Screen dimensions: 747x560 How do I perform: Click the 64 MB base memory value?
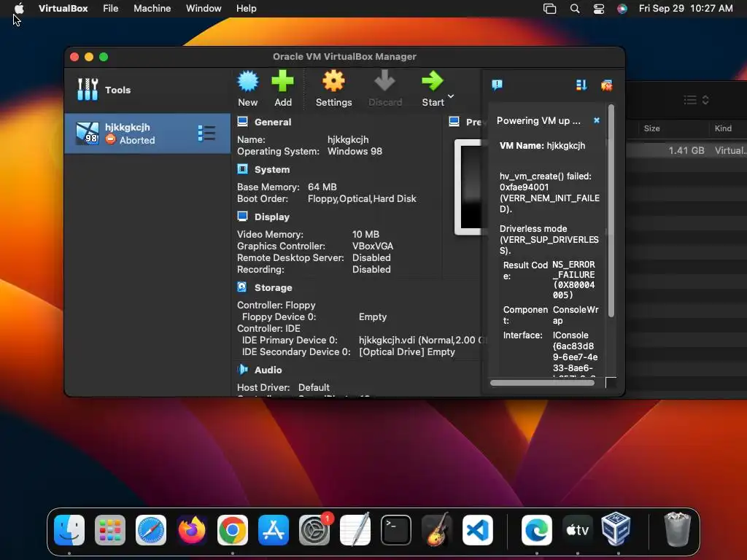point(322,187)
